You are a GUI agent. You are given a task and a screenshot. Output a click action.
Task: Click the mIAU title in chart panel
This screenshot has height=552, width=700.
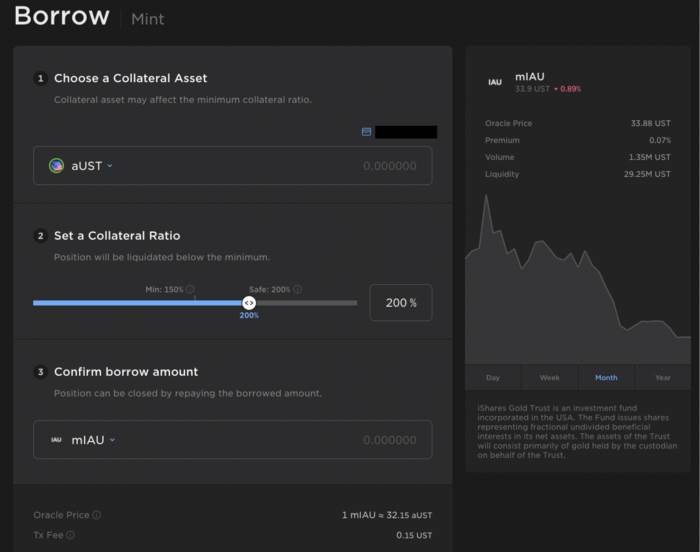pyautogui.click(x=529, y=77)
